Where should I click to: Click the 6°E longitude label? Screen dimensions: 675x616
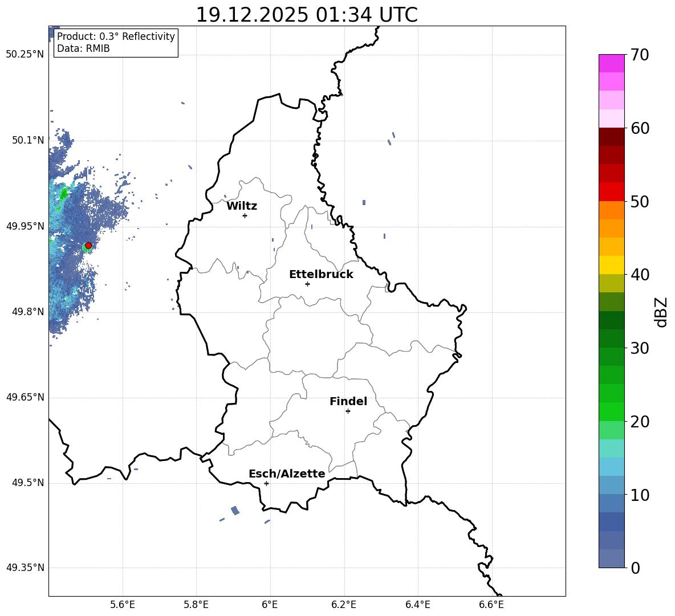pos(270,605)
